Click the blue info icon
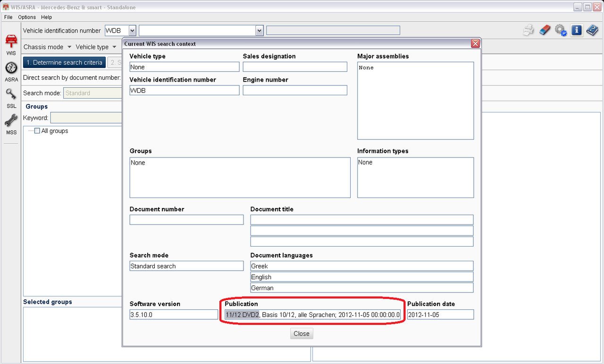 pyautogui.click(x=576, y=31)
